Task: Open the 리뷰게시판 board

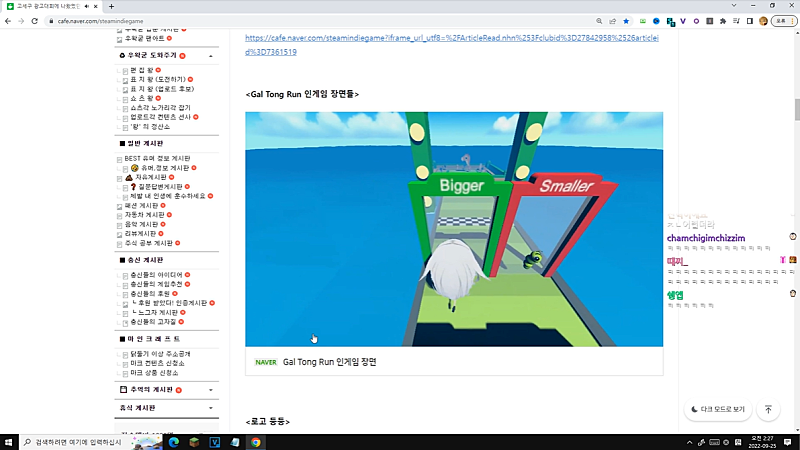Action: [140, 234]
